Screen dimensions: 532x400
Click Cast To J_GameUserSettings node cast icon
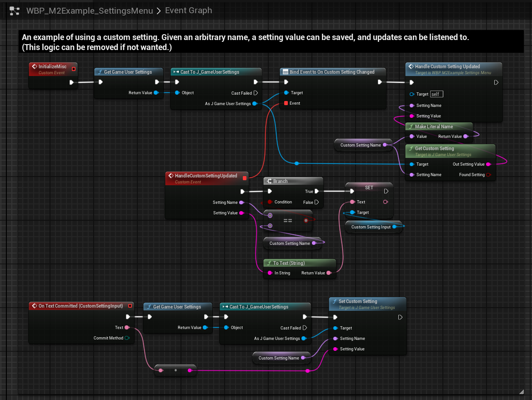click(x=176, y=72)
